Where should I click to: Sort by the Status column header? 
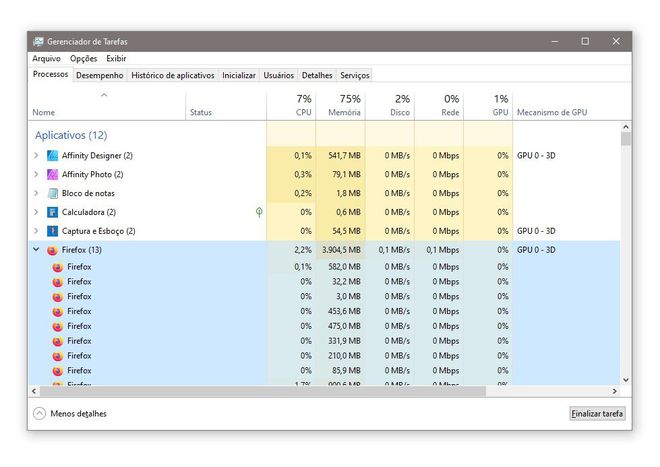(226, 105)
